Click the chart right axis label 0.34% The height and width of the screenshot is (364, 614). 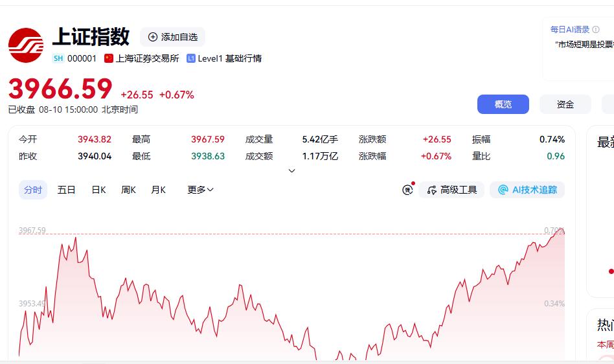[554, 303]
